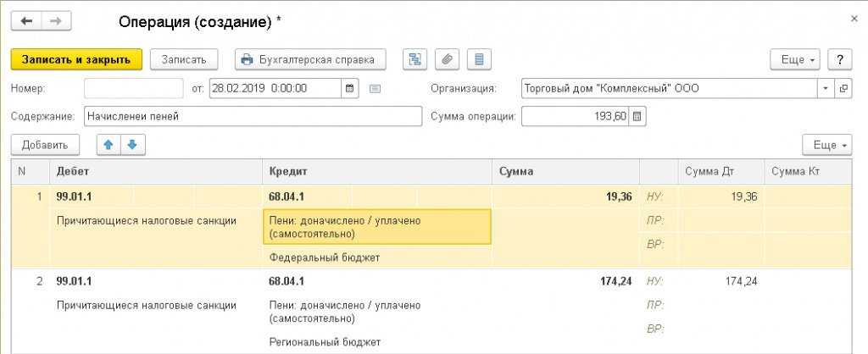Click the back navigation arrow
The width and height of the screenshot is (868, 354).
pyautogui.click(x=26, y=20)
